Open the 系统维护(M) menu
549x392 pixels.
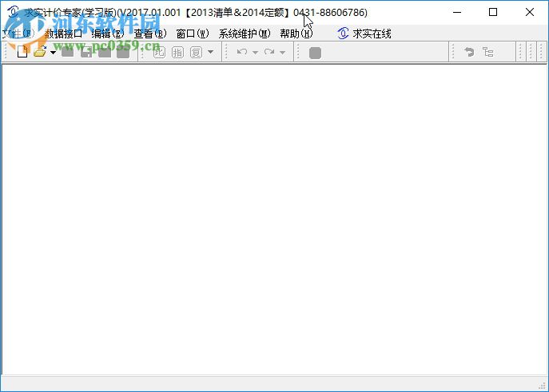(245, 34)
